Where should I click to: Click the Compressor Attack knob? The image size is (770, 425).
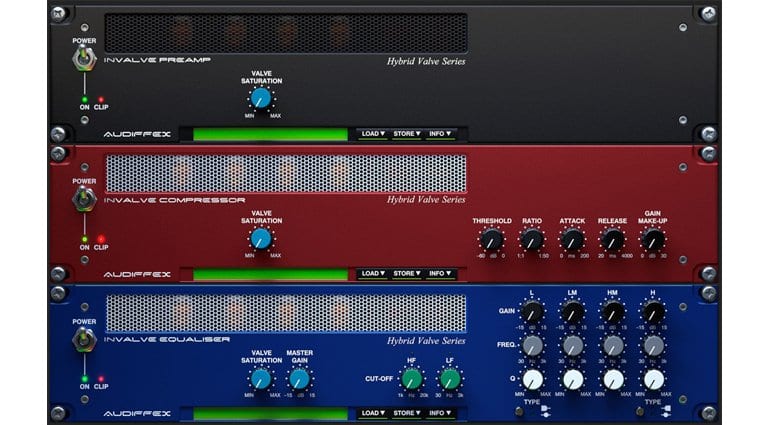tap(572, 240)
